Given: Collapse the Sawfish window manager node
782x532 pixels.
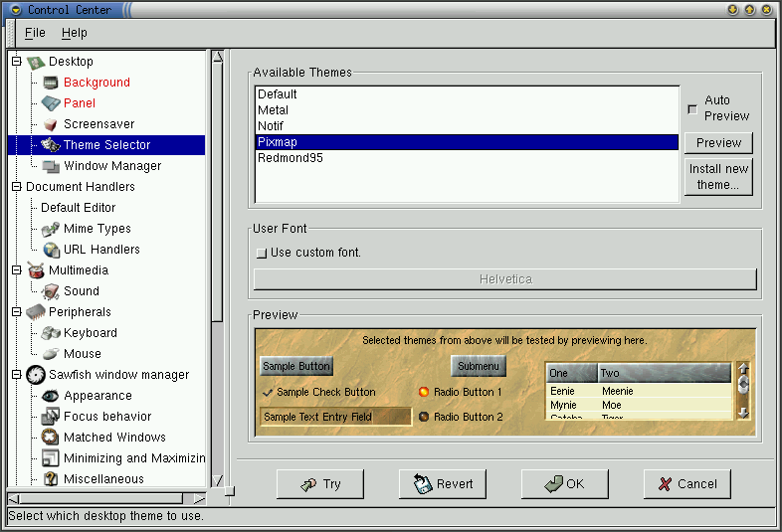Looking at the screenshot, I should pos(16,375).
